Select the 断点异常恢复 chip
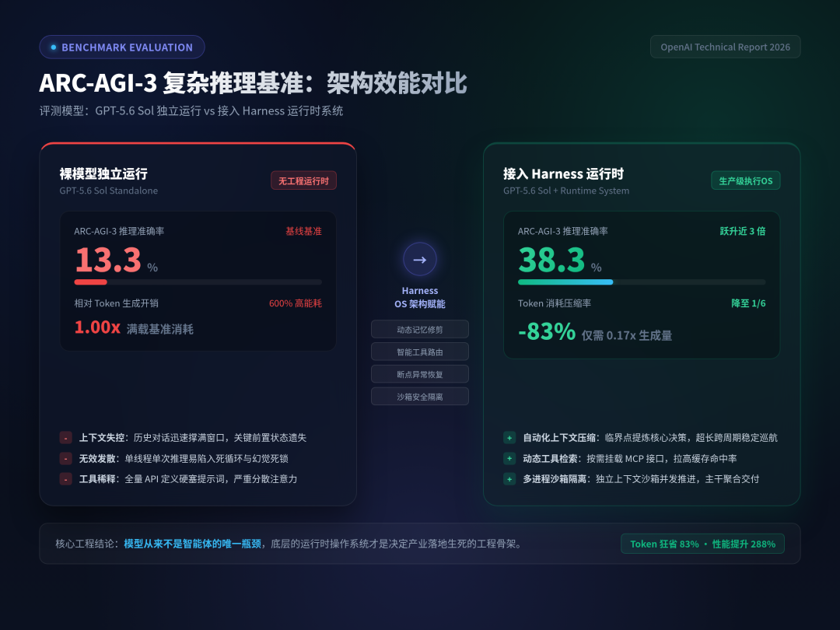840x630 pixels. (420, 374)
